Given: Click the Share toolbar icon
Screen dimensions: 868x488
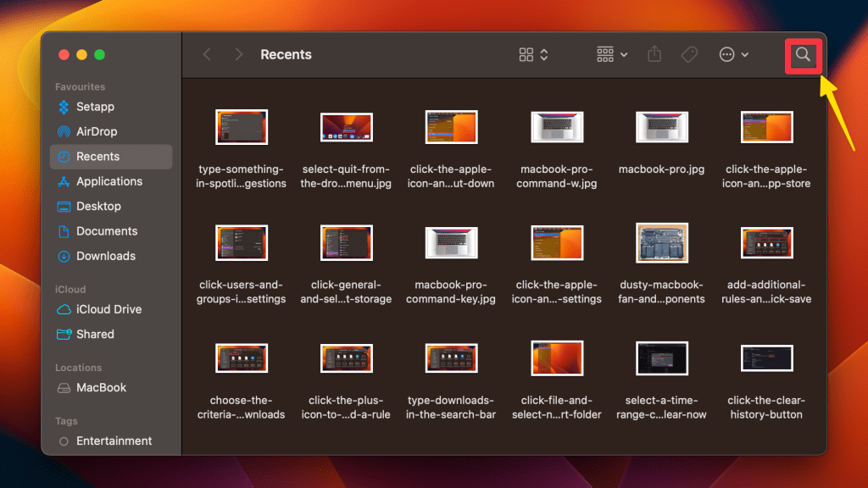Looking at the screenshot, I should coord(654,54).
